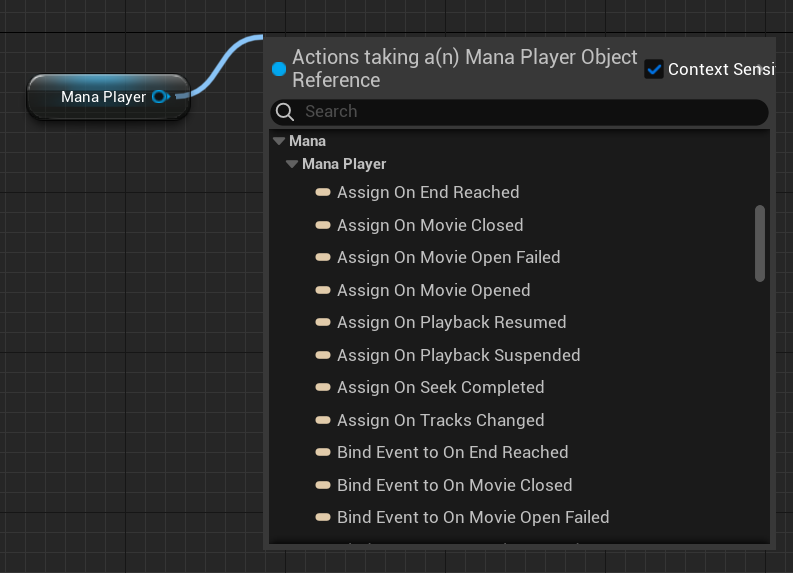Click the Mana Player subcategory label
Image resolution: width=793 pixels, height=573 pixels.
[344, 164]
